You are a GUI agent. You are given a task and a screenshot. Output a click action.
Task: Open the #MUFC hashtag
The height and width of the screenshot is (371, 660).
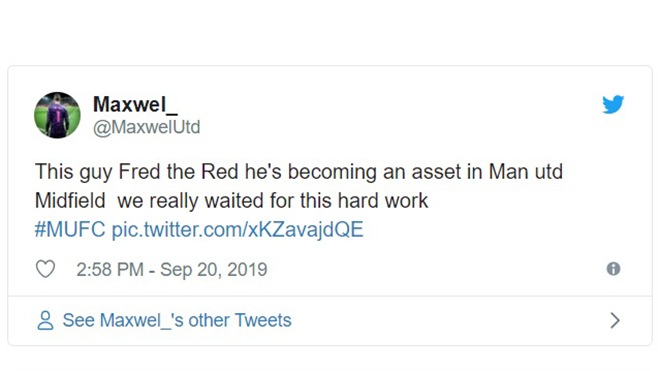click(x=70, y=230)
